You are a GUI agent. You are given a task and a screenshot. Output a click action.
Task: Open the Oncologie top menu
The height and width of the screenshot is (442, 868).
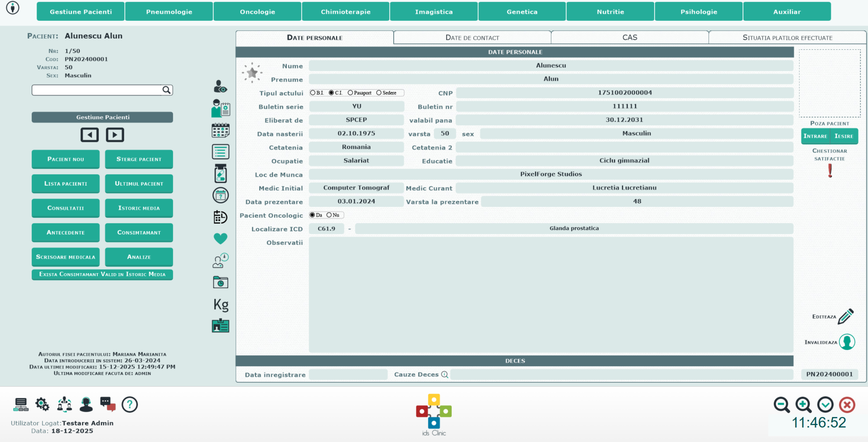(x=257, y=12)
